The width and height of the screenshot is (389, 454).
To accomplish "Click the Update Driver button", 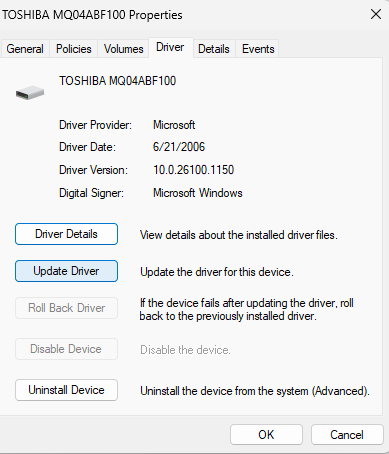I will 66,271.
